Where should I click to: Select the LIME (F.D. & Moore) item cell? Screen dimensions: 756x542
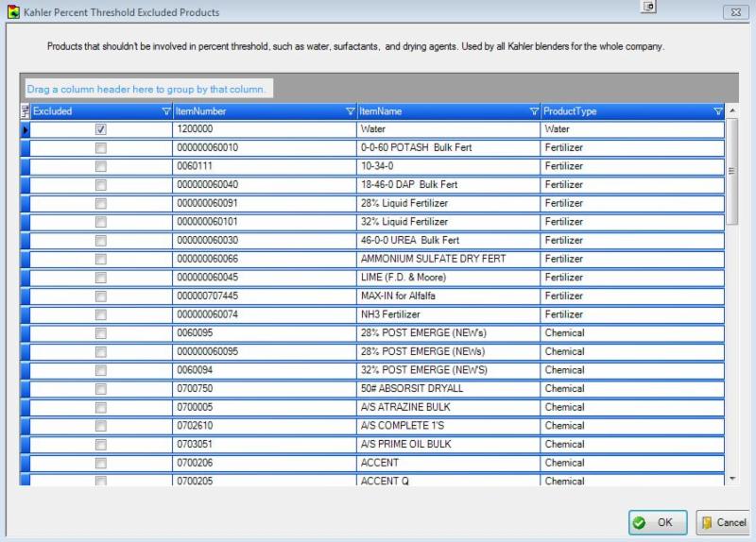point(448,278)
